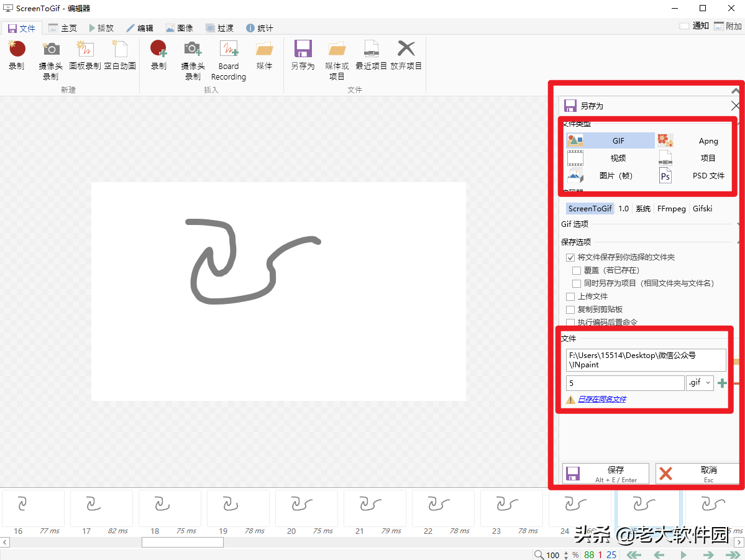Viewport: 745px width, 560px height.
Task: Go to the next frame
Action: [x=708, y=555]
